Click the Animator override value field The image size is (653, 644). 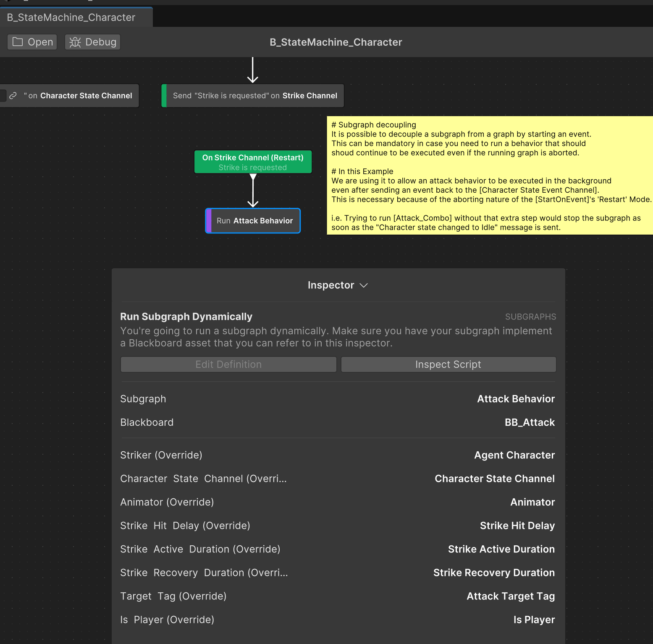point(532,502)
